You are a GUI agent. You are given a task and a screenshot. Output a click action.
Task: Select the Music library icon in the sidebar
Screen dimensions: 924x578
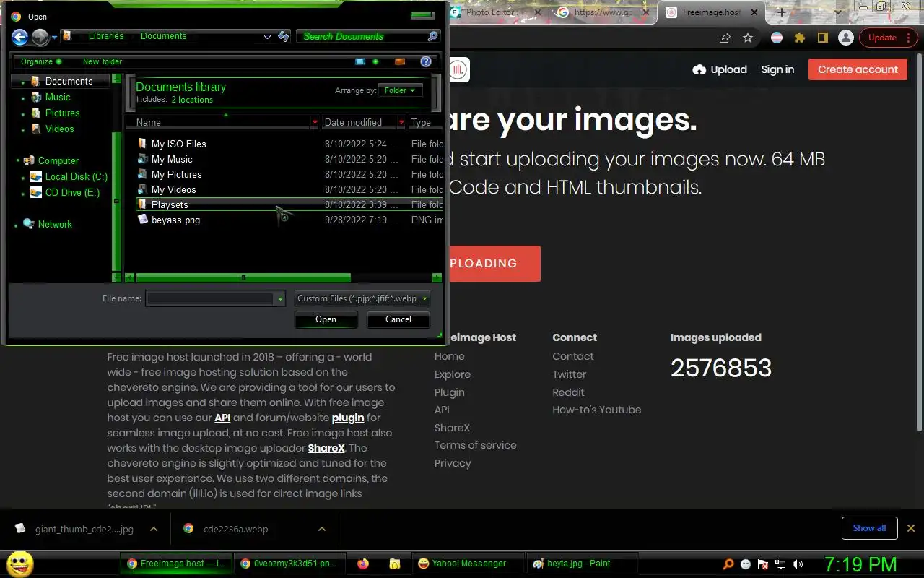point(36,97)
